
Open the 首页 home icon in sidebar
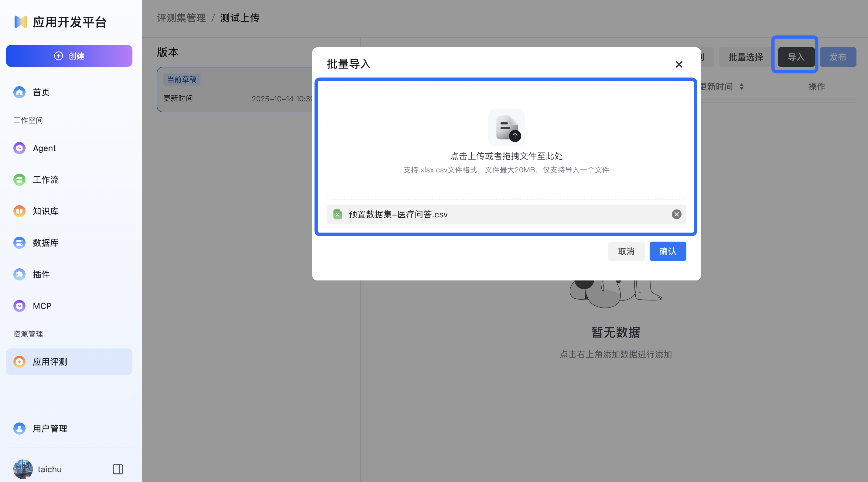point(19,92)
